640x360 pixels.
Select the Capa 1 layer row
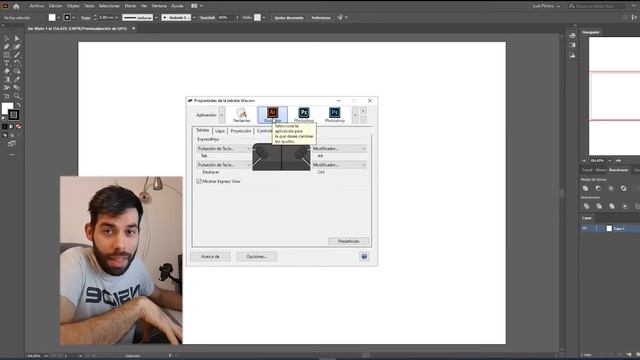(x=610, y=229)
